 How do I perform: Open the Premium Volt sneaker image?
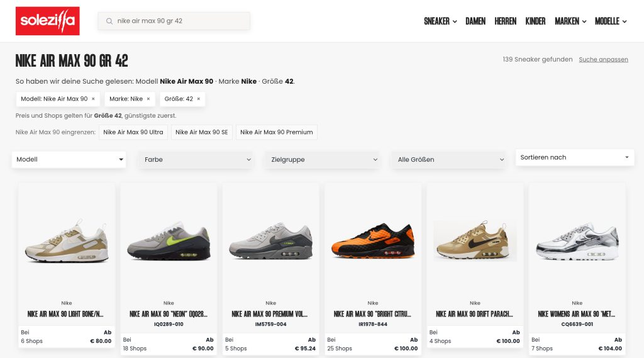pos(270,241)
